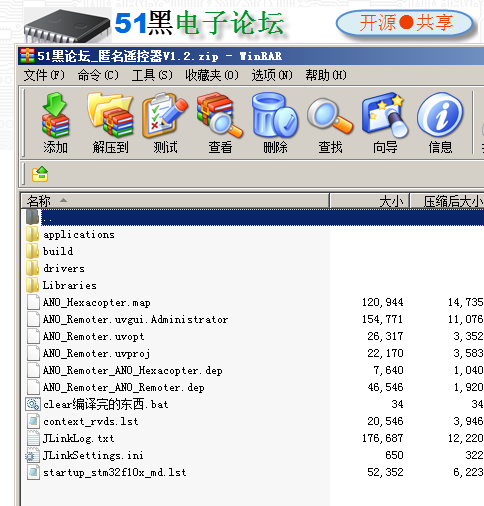Select the applications folder icon
The width and height of the screenshot is (484, 506).
tap(33, 234)
